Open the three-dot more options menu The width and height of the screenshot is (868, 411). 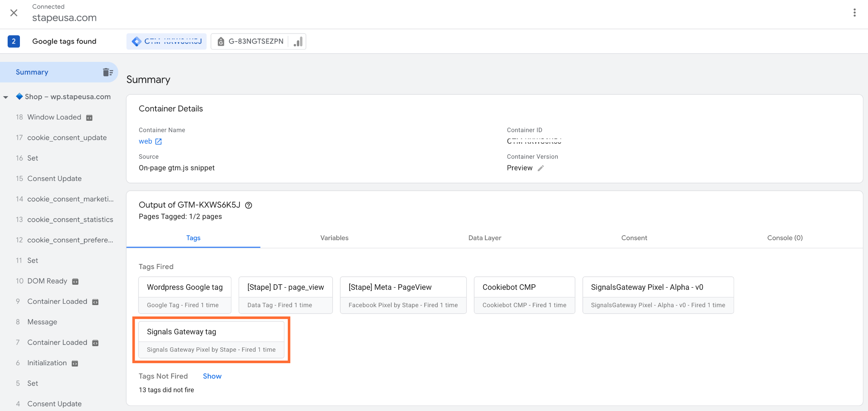click(x=854, y=13)
